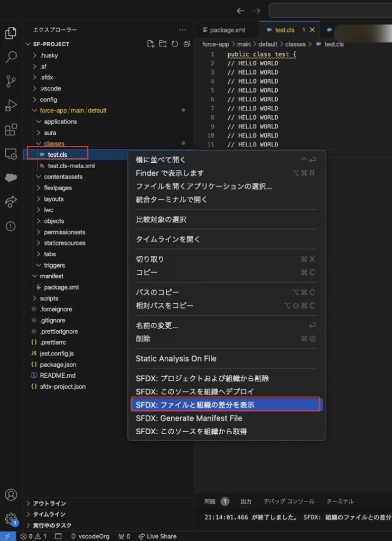Choose SFDX: Generate Manifest File

pos(189,418)
